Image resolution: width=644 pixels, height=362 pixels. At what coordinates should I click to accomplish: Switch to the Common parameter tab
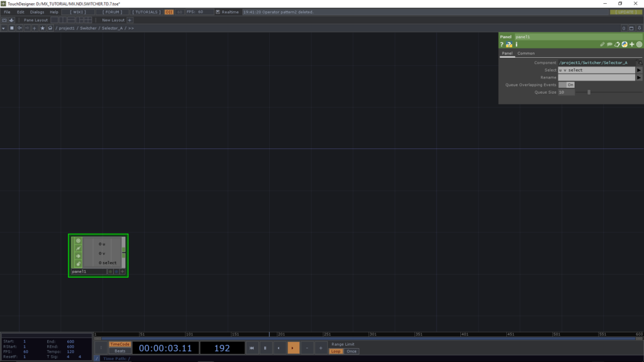click(x=526, y=53)
